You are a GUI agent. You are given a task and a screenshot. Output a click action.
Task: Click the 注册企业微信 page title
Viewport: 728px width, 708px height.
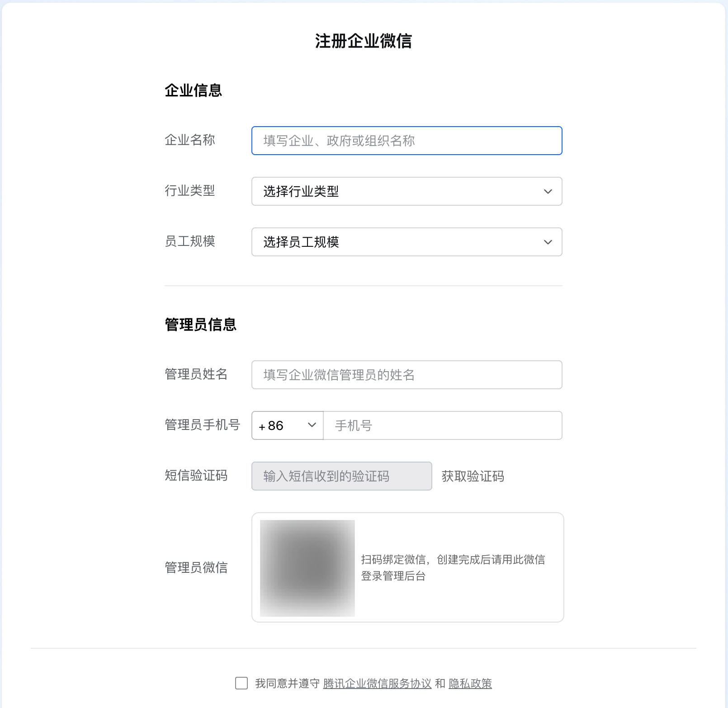364,41
